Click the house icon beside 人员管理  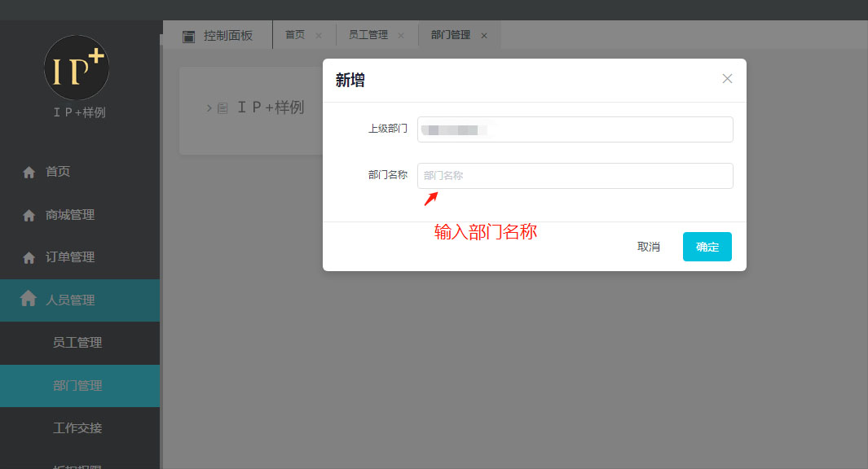(29, 299)
